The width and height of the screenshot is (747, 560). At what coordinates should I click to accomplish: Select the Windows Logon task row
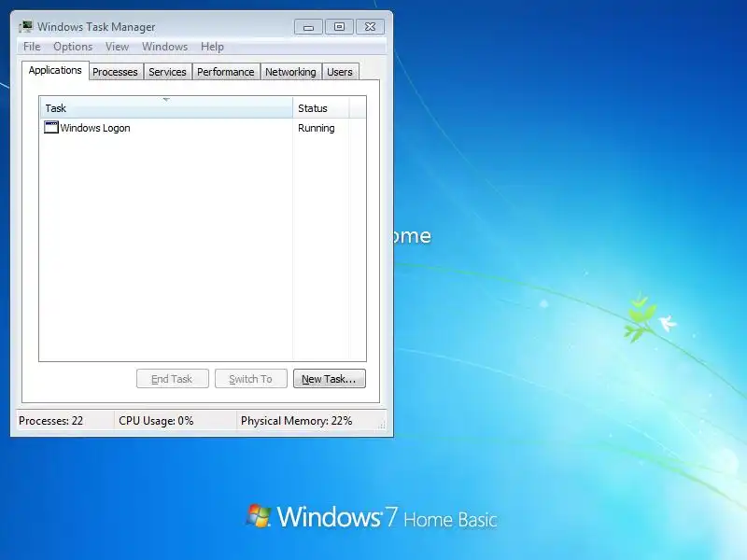203,128
